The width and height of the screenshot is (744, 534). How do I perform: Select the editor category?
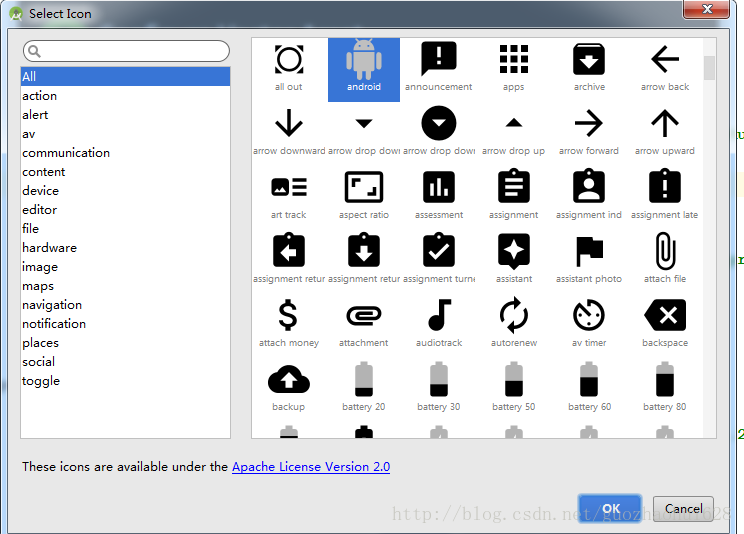coord(126,210)
